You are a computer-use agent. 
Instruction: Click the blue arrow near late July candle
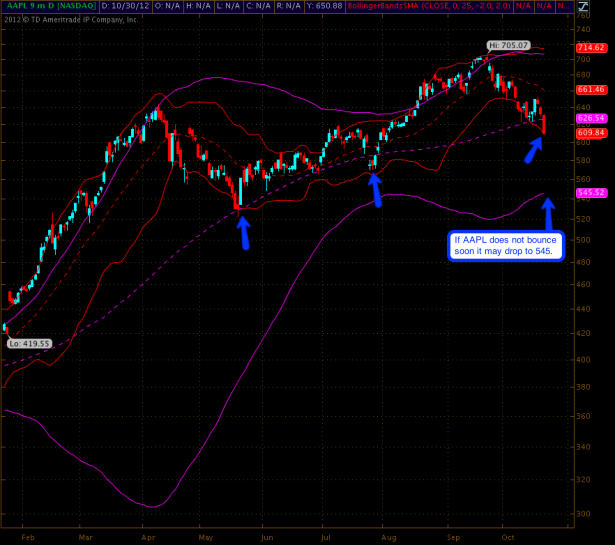pyautogui.click(x=376, y=189)
